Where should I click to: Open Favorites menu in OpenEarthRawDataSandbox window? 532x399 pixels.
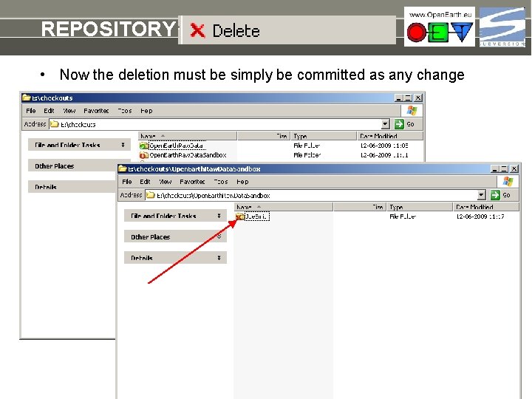pos(192,182)
